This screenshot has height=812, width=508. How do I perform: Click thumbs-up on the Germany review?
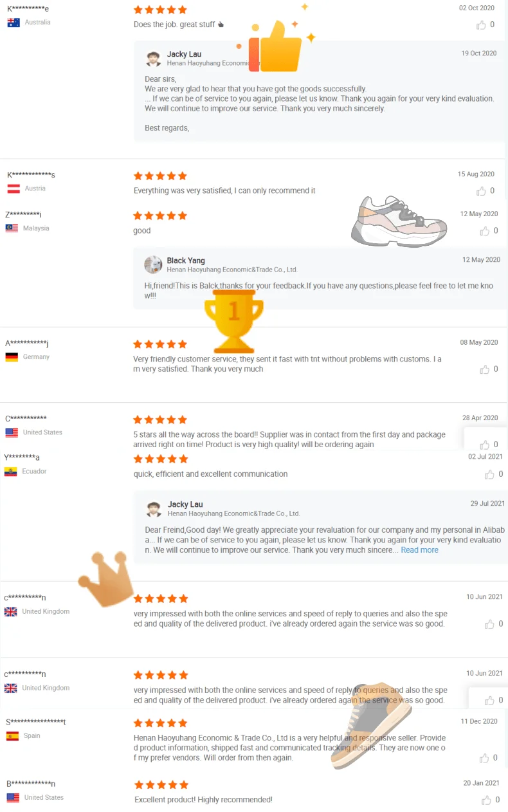pyautogui.click(x=484, y=369)
